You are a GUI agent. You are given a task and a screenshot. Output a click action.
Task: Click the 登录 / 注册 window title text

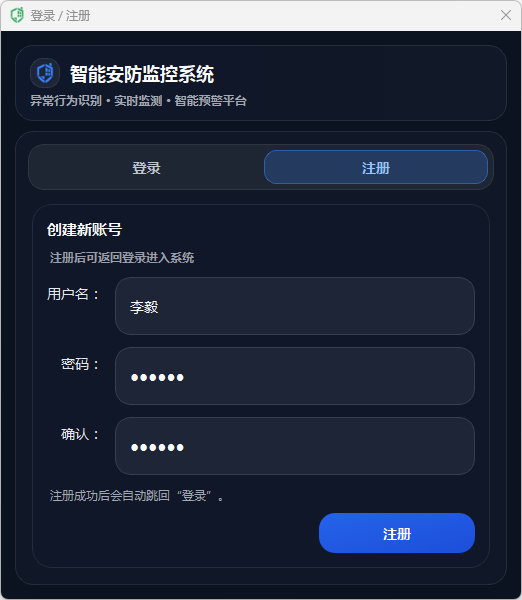click(60, 16)
